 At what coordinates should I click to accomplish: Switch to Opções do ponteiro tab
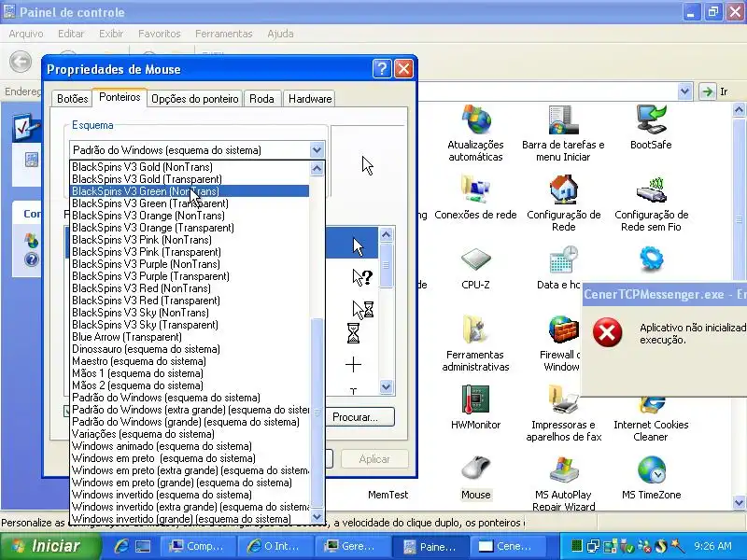[195, 99]
